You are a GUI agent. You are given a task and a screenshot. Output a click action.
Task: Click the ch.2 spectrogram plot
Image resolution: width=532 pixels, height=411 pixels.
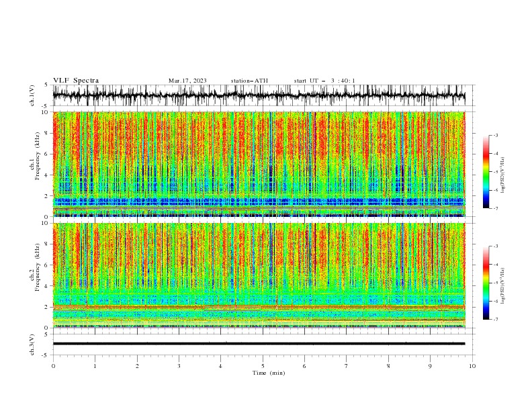point(259,275)
